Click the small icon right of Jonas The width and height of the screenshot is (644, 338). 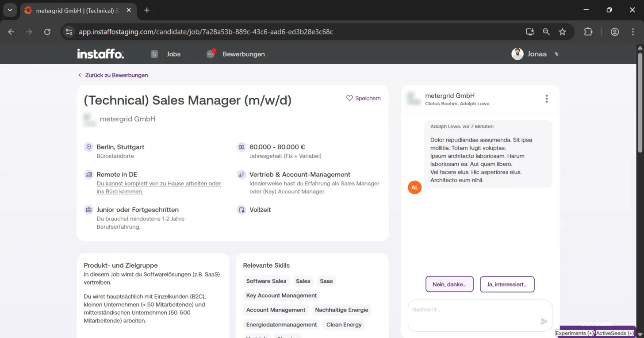tap(557, 54)
